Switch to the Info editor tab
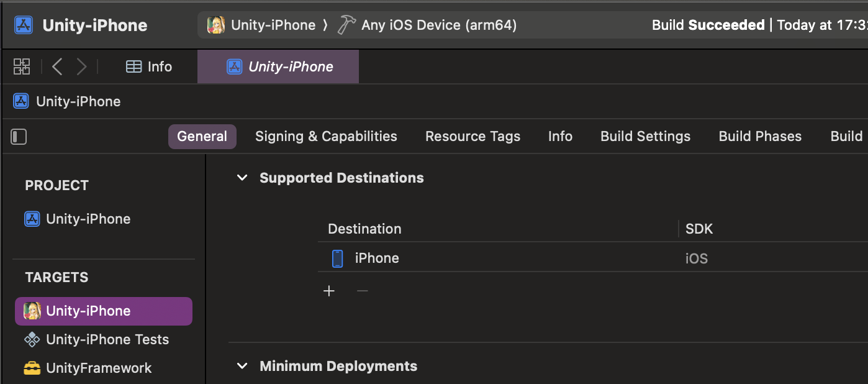 (x=149, y=66)
